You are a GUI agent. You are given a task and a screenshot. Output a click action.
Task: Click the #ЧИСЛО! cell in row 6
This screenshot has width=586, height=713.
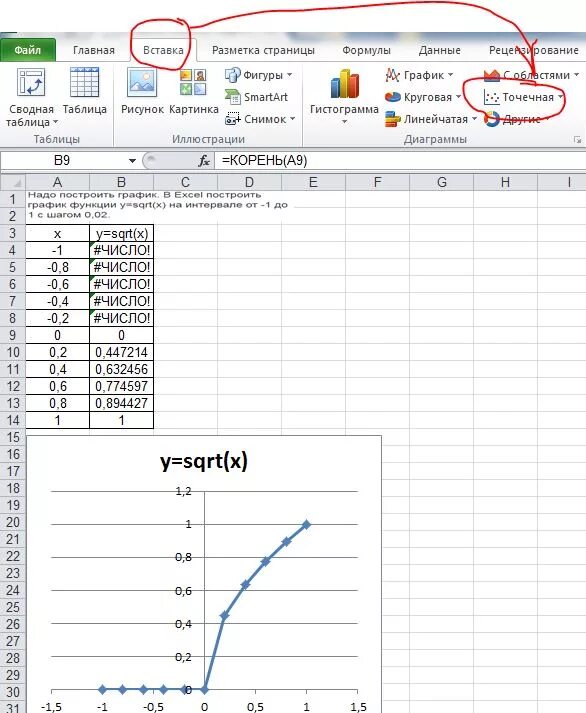coord(121,284)
